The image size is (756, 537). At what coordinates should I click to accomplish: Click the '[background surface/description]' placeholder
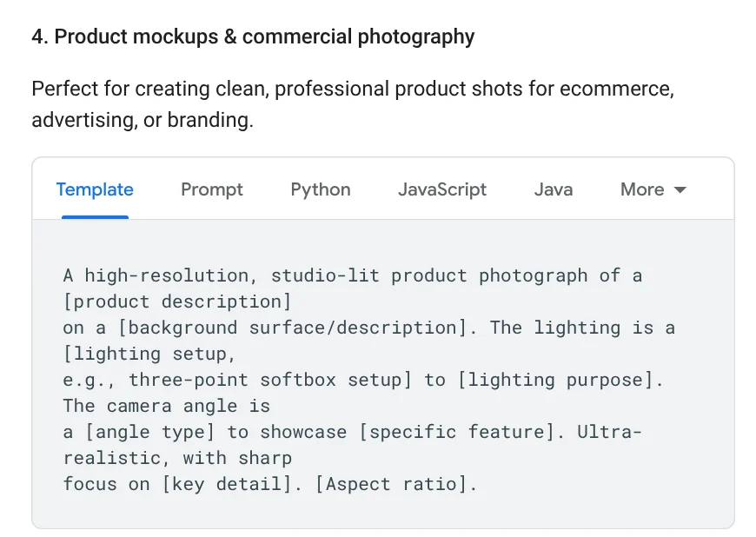click(293, 328)
